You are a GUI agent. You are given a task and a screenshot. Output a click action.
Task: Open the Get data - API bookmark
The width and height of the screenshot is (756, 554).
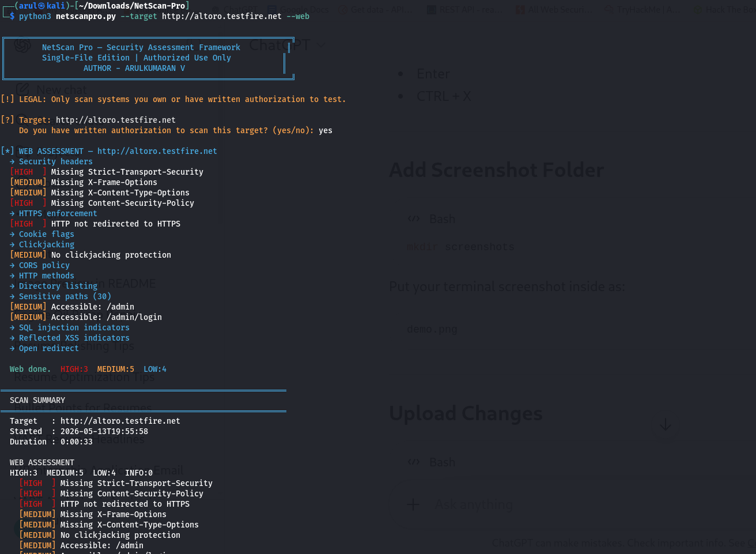[376, 9]
